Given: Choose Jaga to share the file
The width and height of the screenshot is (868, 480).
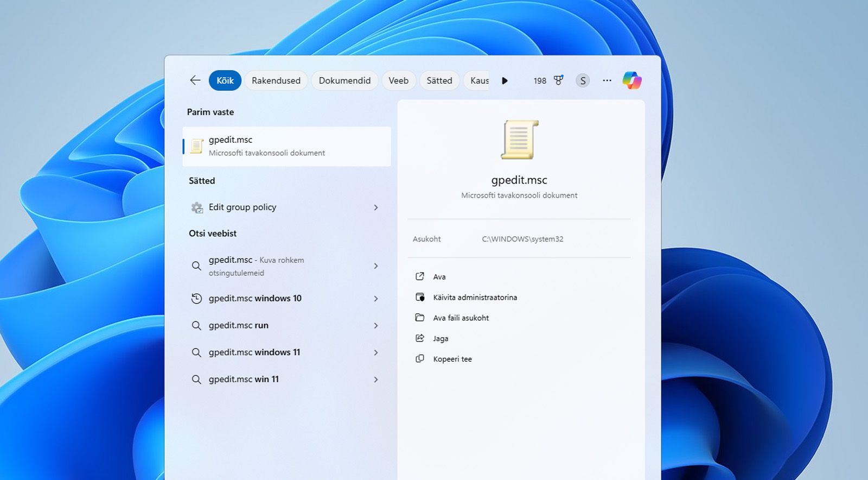Looking at the screenshot, I should 441,339.
